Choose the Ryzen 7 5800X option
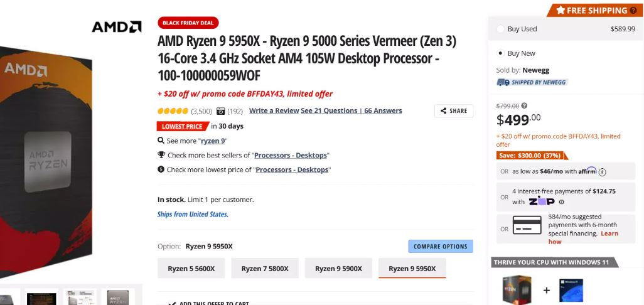 [x=265, y=269]
